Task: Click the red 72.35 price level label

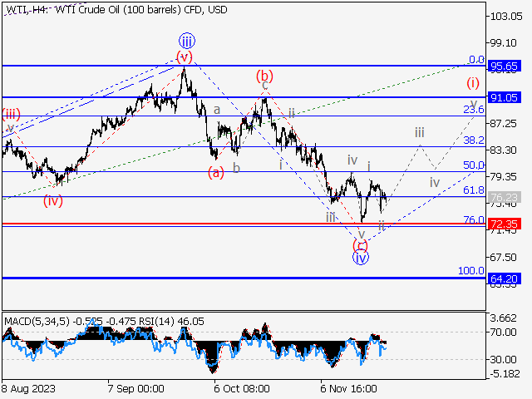Action: (504, 224)
